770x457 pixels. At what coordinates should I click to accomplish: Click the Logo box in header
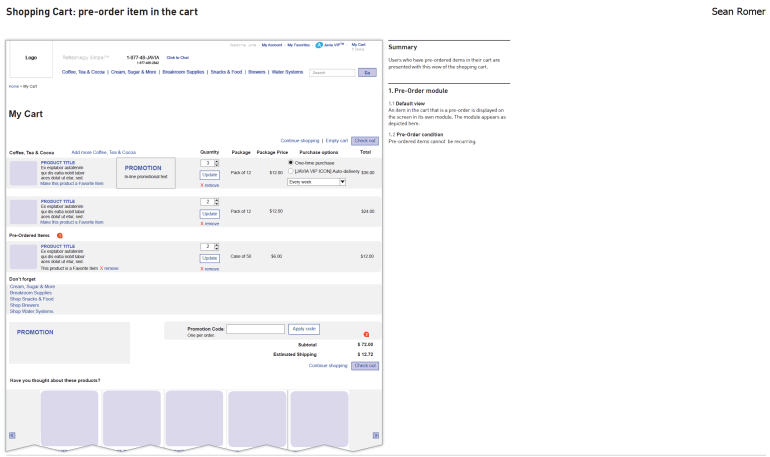32,58
